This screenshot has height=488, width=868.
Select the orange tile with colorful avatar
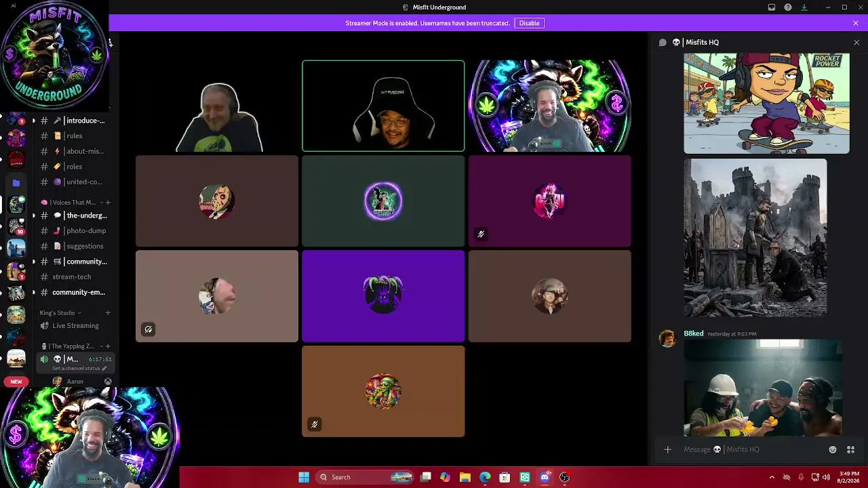click(383, 391)
